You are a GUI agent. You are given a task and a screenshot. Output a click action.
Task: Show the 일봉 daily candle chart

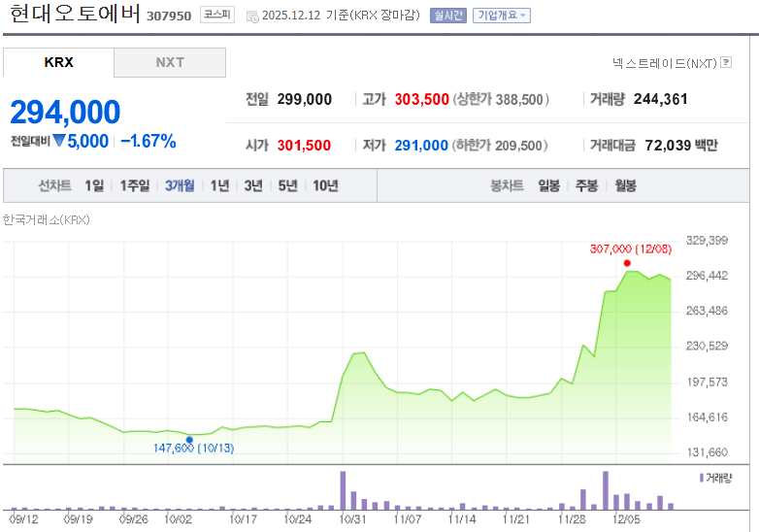coord(549,185)
